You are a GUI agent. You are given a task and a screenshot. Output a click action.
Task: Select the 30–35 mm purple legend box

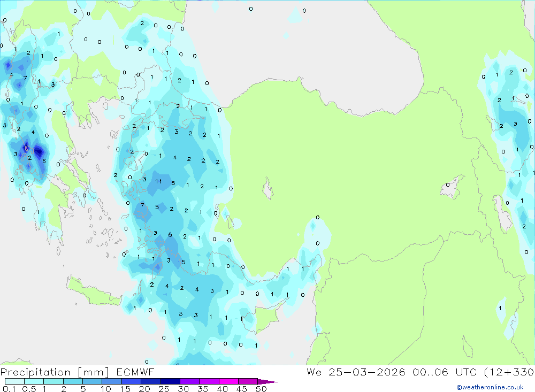189,381
